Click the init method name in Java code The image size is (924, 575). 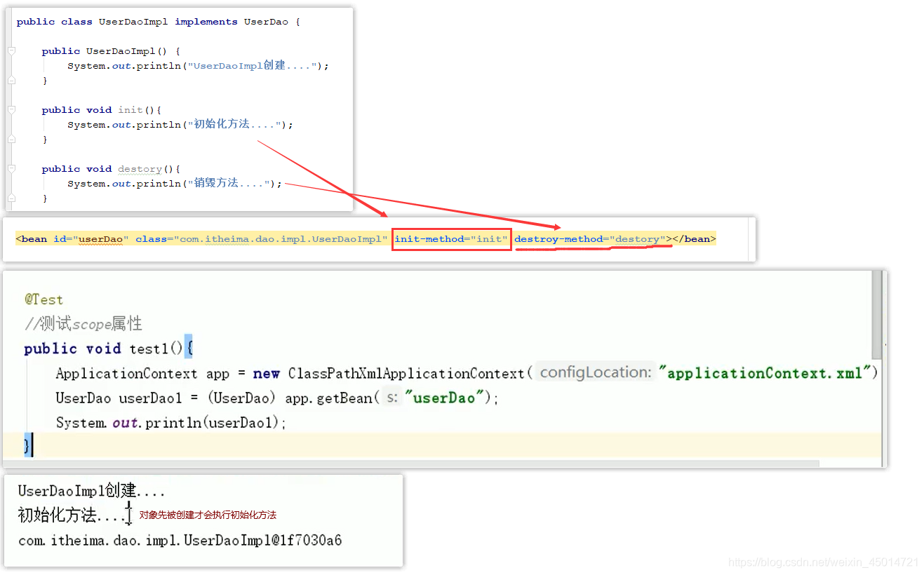click(130, 110)
